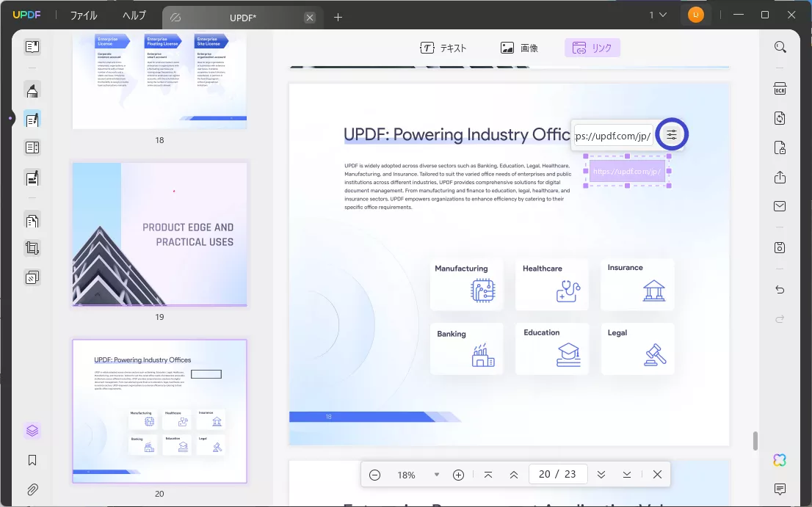
Task: Select the テキスト edit mode
Action: 443,48
